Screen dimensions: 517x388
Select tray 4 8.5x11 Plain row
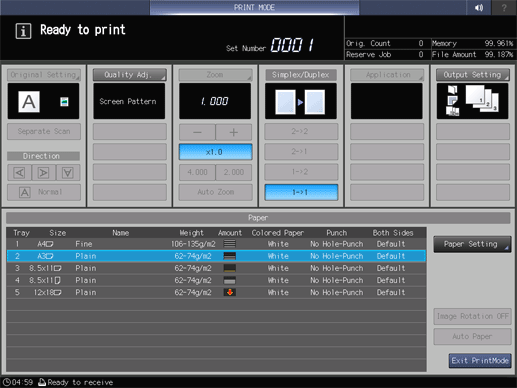pos(216,280)
